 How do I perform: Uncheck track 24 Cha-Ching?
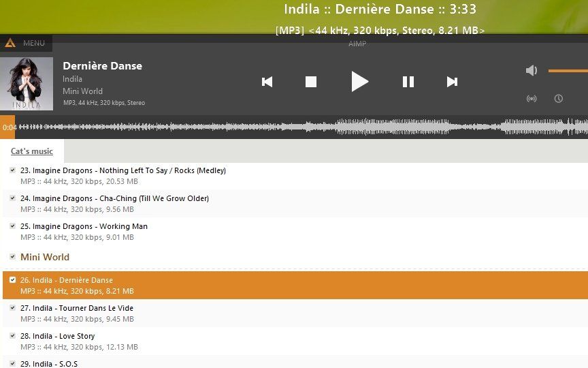[x=12, y=198]
